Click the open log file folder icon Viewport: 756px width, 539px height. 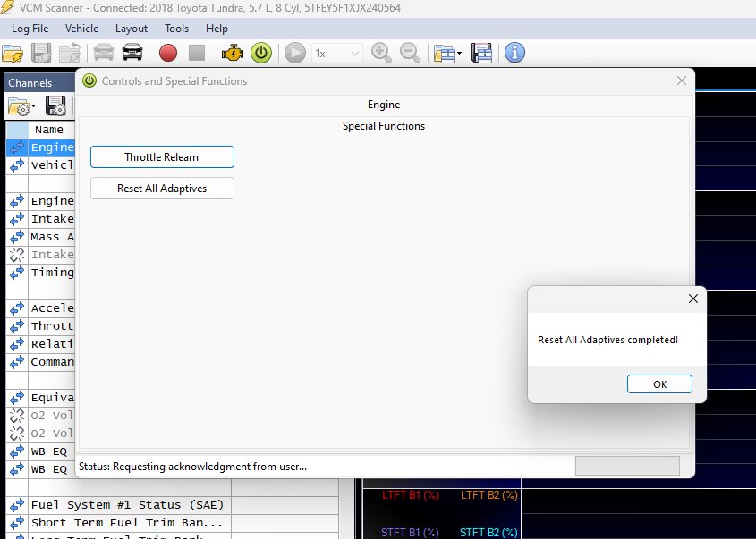click(x=13, y=53)
